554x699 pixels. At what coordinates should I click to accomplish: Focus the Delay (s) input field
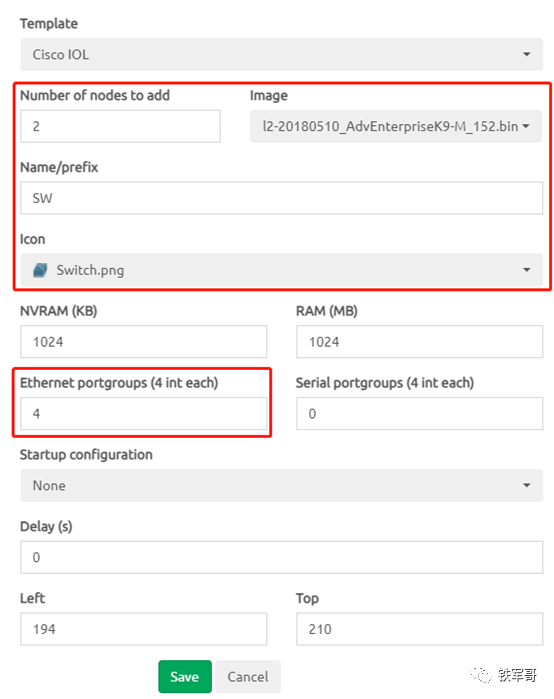pyautogui.click(x=281, y=557)
